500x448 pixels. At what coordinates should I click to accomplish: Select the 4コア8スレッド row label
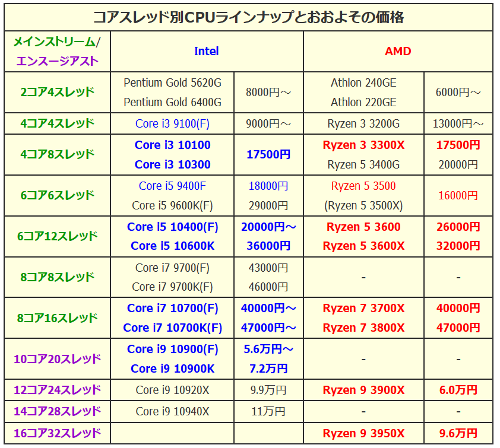pyautogui.click(x=58, y=154)
